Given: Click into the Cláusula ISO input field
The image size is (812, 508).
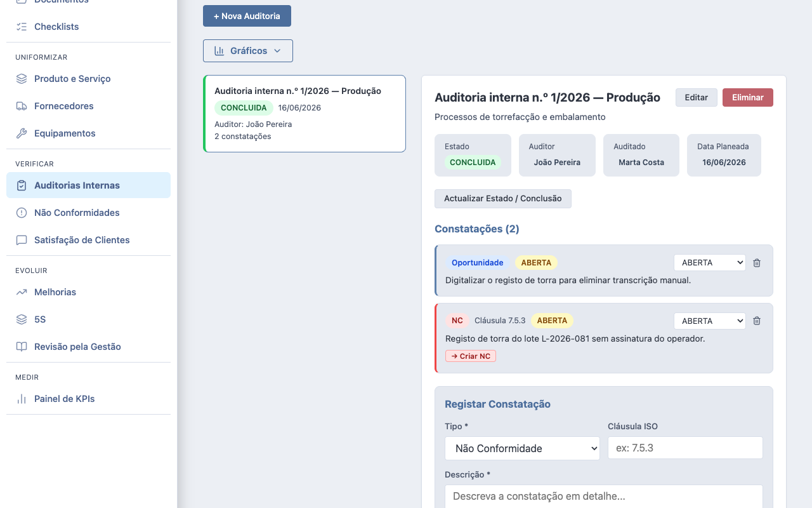Looking at the screenshot, I should (685, 448).
